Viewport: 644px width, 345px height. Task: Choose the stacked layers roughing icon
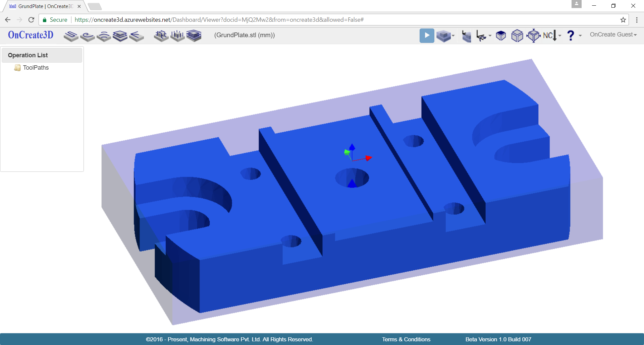pos(120,36)
